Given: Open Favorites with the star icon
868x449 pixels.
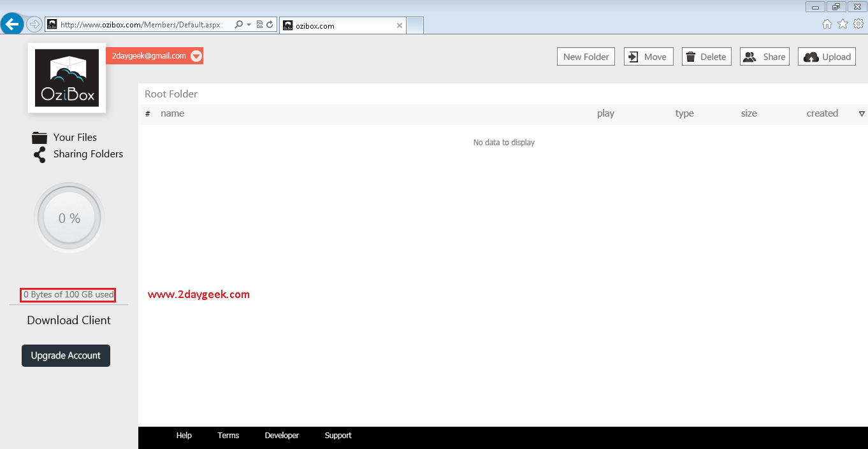Looking at the screenshot, I should tap(843, 24).
